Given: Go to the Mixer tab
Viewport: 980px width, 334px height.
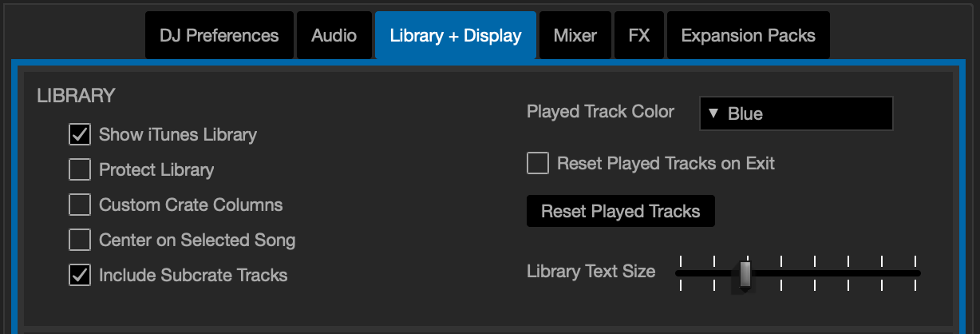Looking at the screenshot, I should (x=575, y=35).
